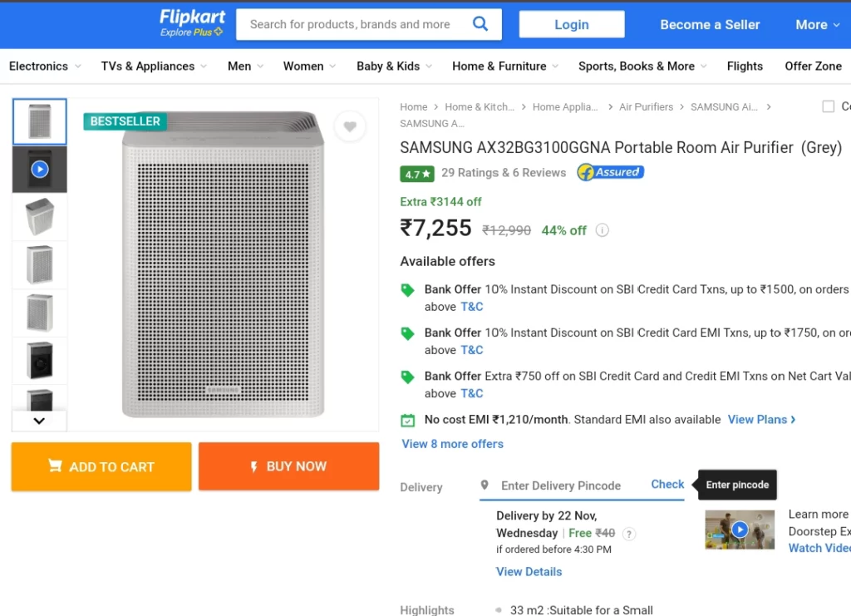Select the angled-view purifier thumbnail
This screenshot has height=616, width=851.
click(40, 216)
